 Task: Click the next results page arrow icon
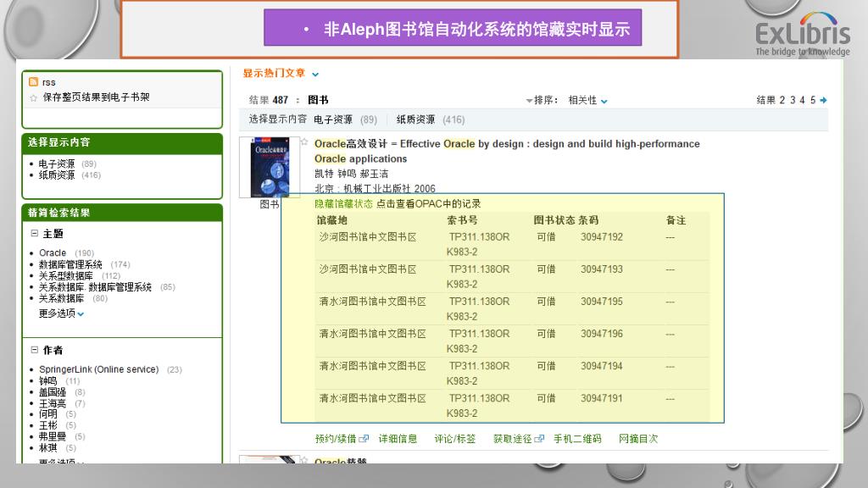[823, 100]
